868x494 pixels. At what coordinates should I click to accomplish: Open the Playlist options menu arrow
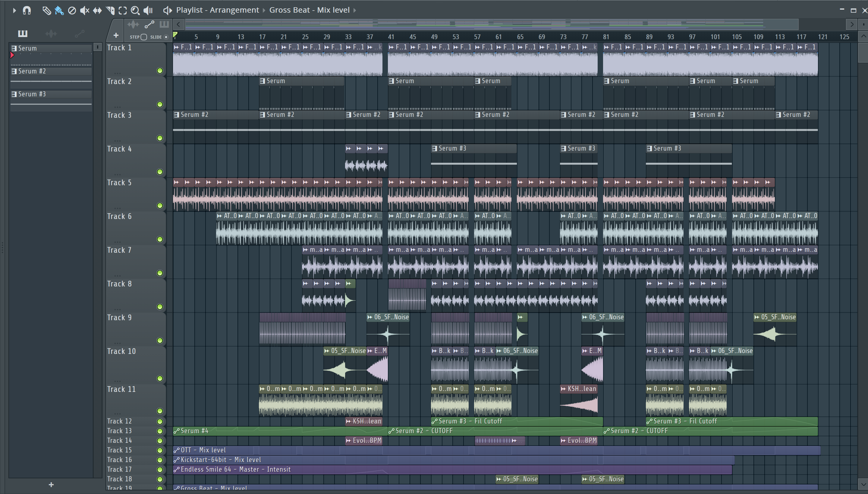coord(14,11)
